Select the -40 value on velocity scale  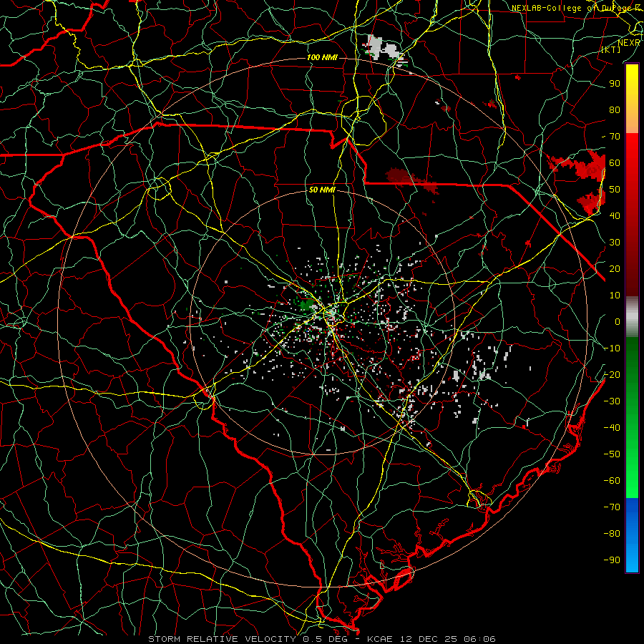612,428
